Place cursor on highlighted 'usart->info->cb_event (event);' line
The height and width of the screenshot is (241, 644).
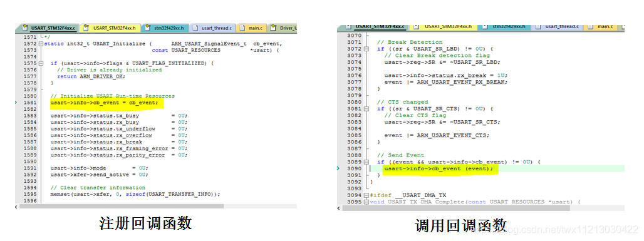pyautogui.click(x=439, y=169)
